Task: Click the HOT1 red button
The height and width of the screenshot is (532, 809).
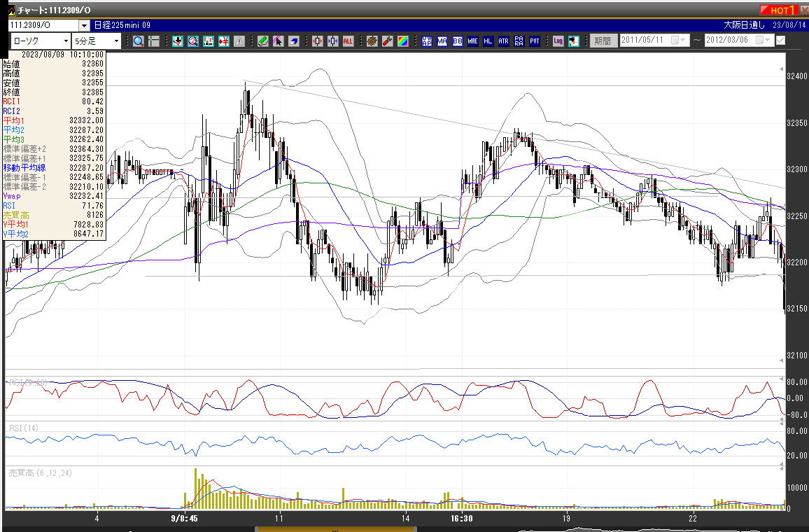Action: (x=779, y=10)
